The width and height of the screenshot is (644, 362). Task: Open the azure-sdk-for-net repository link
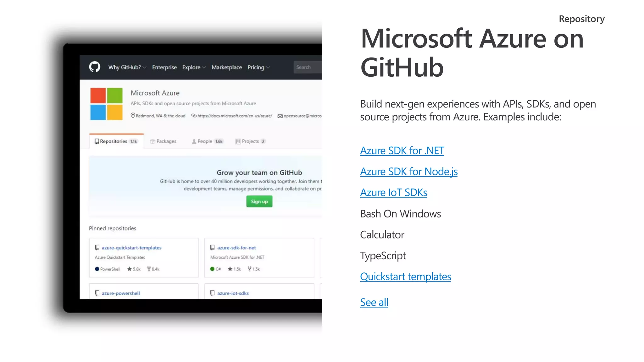point(236,248)
